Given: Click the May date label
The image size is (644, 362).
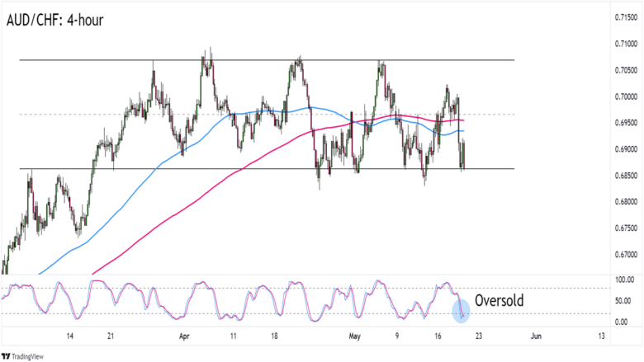Looking at the screenshot, I should coord(354,336).
